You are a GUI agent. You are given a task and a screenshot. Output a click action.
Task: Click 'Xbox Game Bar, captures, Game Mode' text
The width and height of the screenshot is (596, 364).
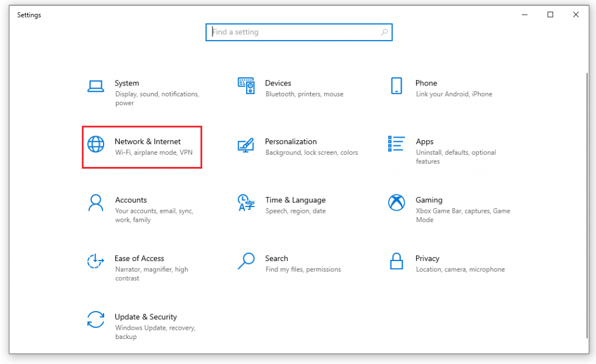[x=463, y=215]
